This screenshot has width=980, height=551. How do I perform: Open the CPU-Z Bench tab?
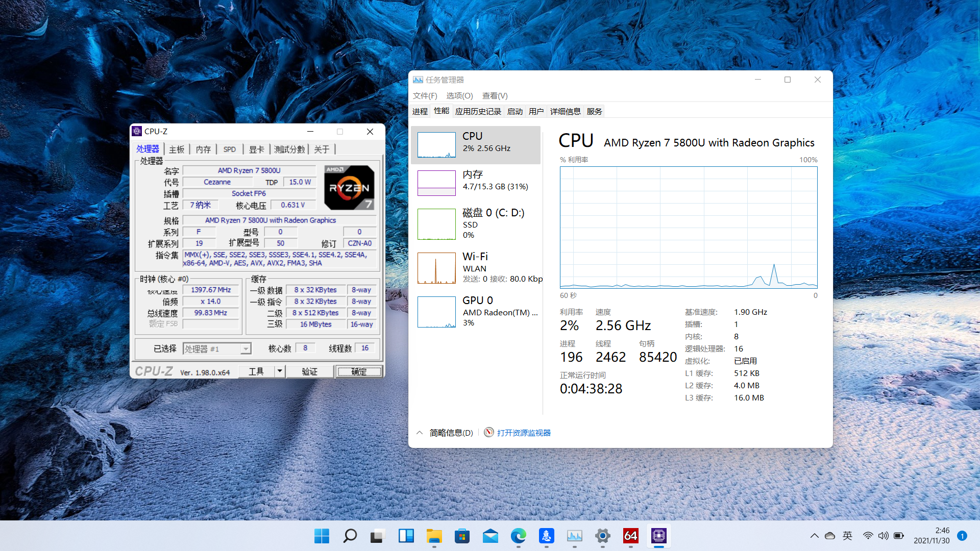[289, 149]
